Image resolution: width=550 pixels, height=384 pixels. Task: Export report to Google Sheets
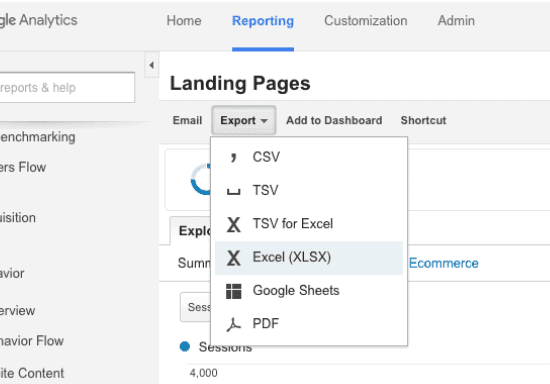[x=309, y=291]
